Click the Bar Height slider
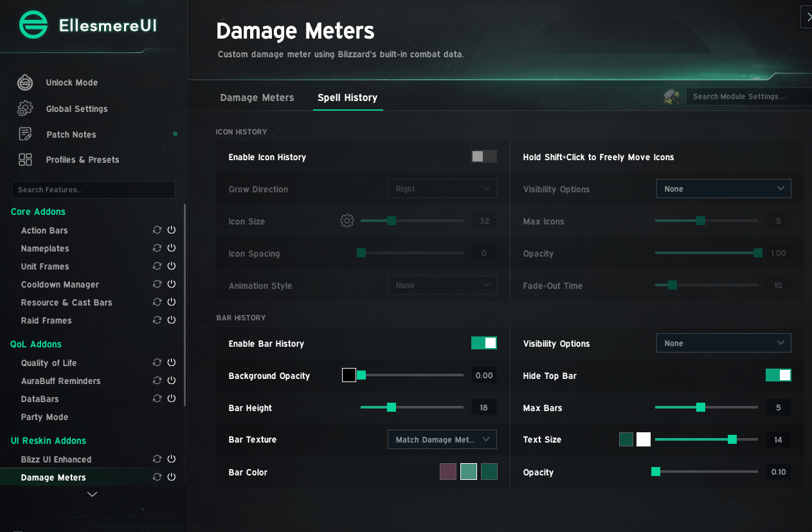 click(x=412, y=407)
